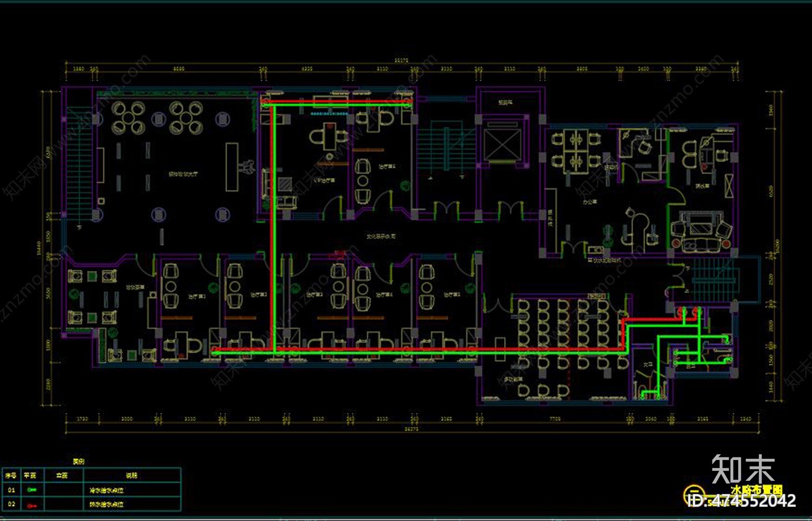The width and height of the screenshot is (812, 521).
Task: Select the legend title 图例
Action: [x=78, y=461]
